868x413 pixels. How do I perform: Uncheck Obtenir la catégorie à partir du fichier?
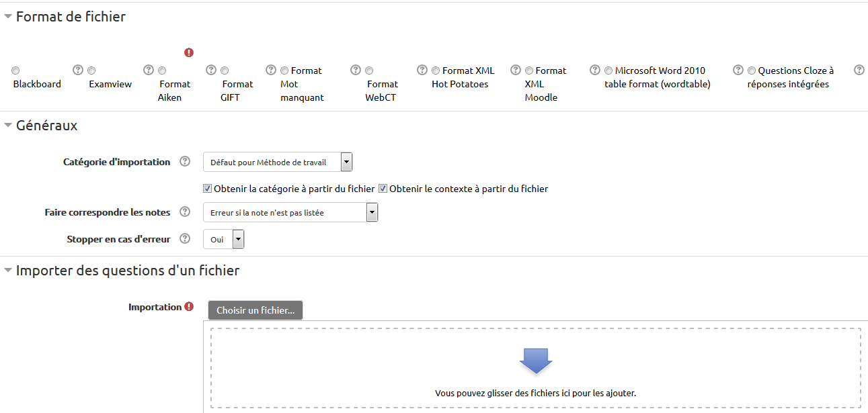(208, 189)
